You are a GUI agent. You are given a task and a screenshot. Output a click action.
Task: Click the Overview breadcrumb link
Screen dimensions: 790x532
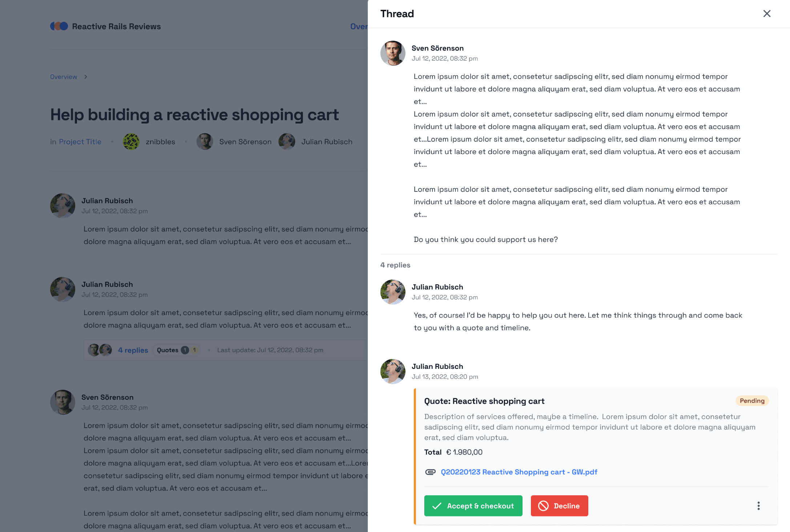[x=64, y=77]
